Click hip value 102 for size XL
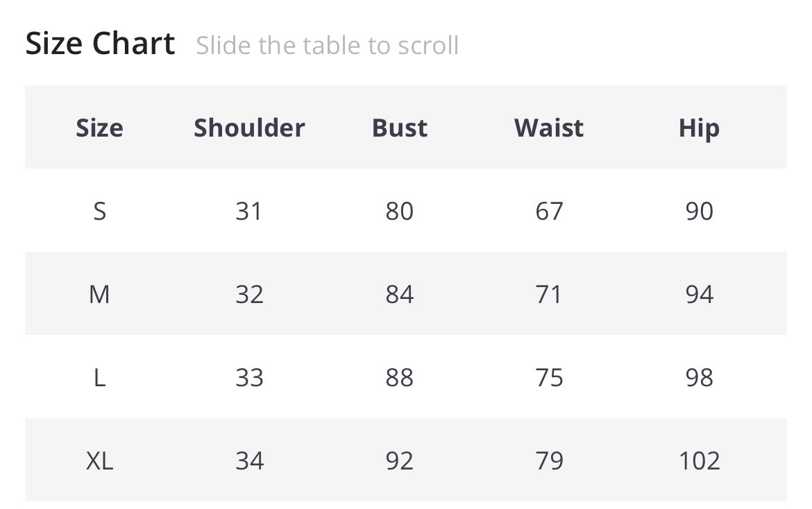This screenshot has height=509, width=812. 699,461
